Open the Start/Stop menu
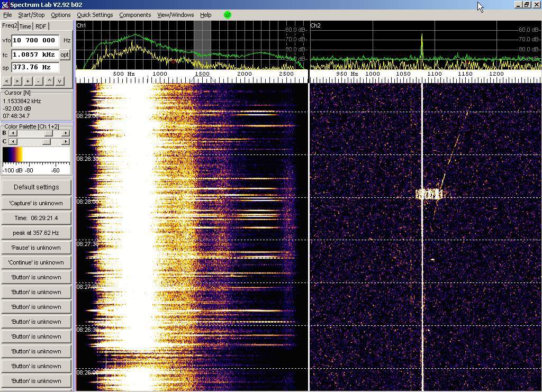Screen dimensions: 542x392 coord(31,15)
